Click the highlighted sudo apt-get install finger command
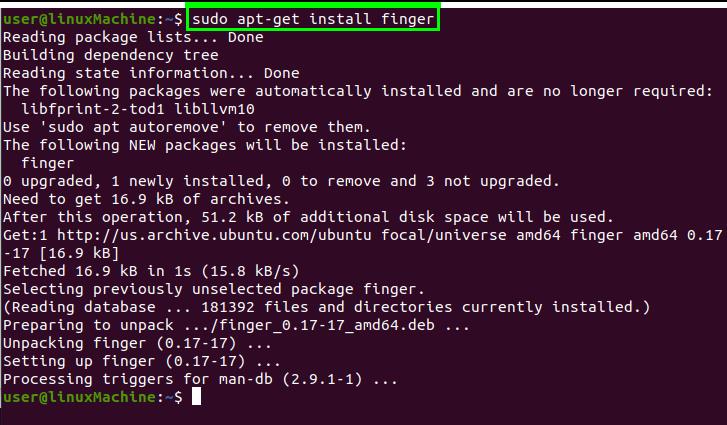The width and height of the screenshot is (727, 425). click(313, 19)
